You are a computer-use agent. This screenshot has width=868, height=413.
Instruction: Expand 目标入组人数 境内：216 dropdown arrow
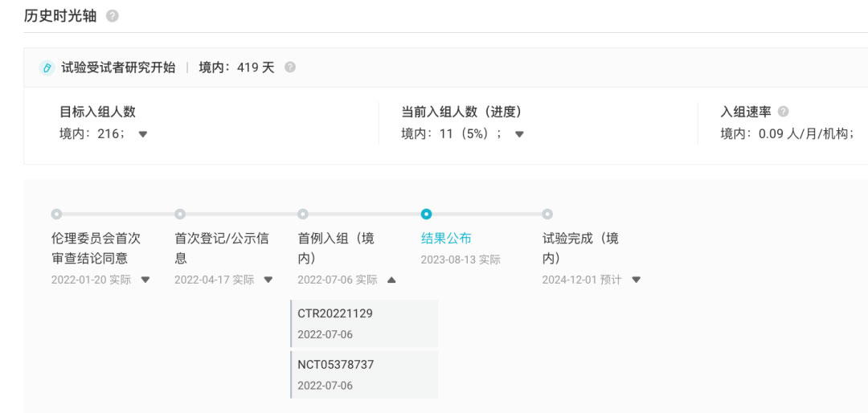[143, 134]
